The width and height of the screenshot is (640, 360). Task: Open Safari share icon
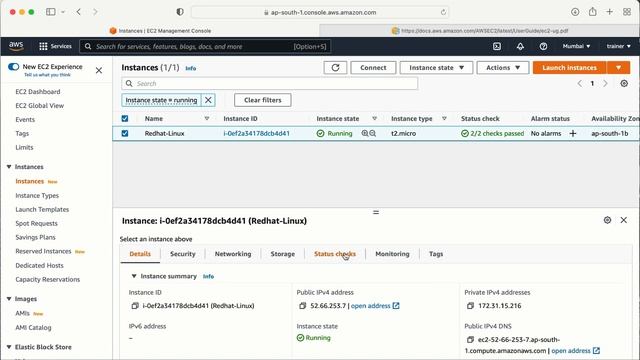(593, 12)
